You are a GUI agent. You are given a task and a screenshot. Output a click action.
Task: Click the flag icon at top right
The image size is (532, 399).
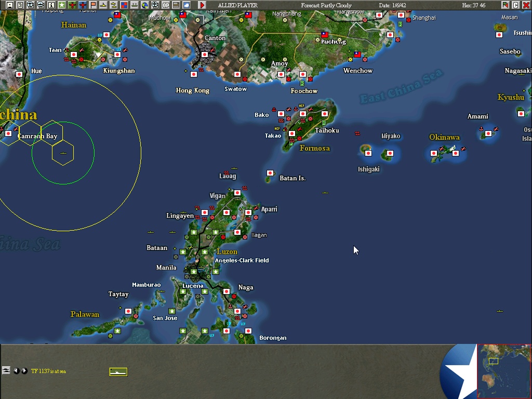pos(505,5)
